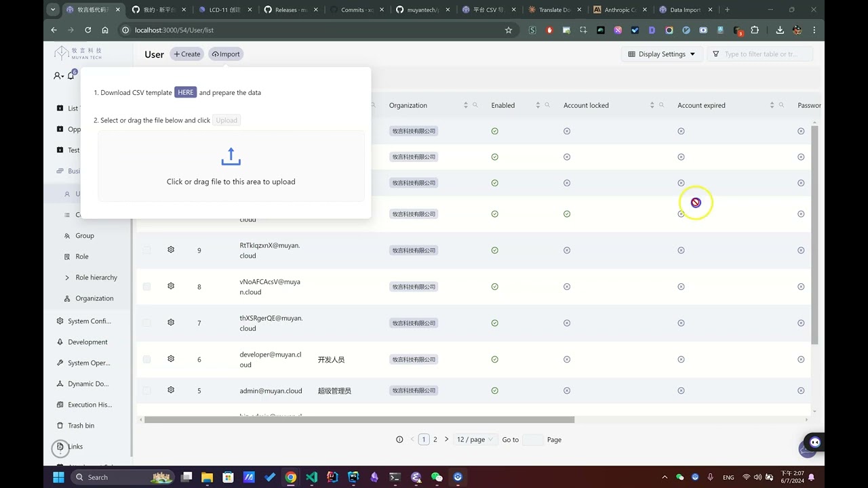Click the vertical table scrollbar
Image resolution: width=868 pixels, height=488 pixels.
click(x=814, y=234)
